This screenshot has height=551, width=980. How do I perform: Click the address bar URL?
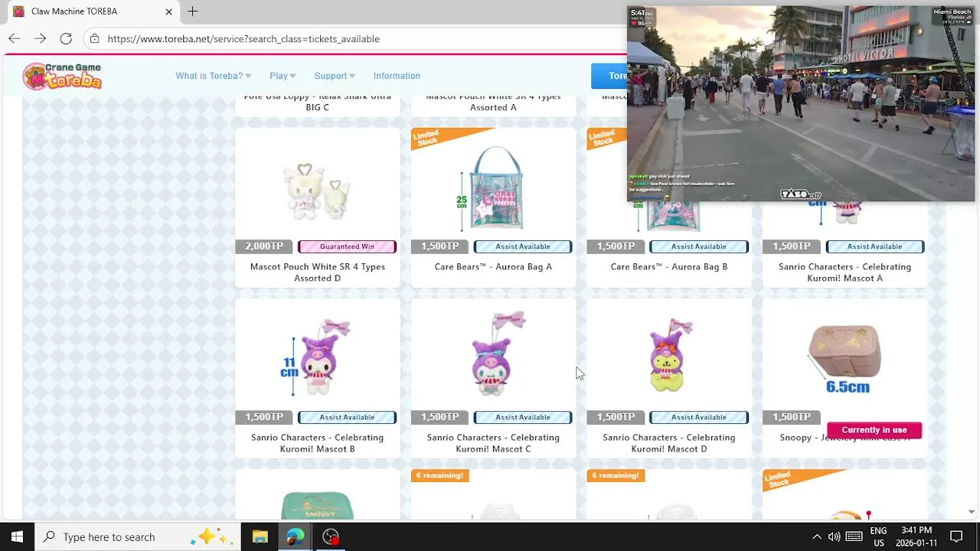click(243, 38)
